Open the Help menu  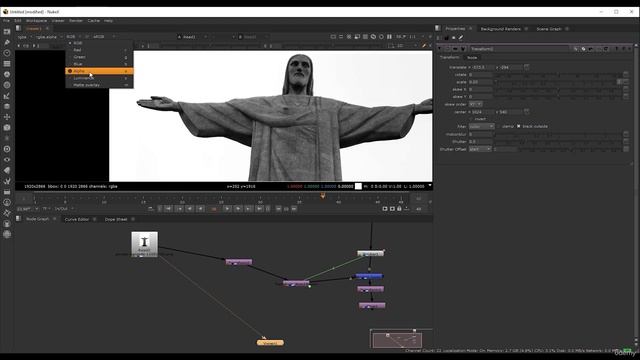pos(108,20)
